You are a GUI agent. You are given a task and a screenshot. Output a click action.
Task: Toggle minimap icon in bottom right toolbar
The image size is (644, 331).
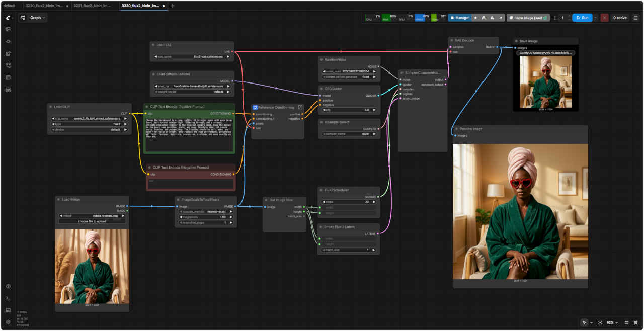coord(626,322)
